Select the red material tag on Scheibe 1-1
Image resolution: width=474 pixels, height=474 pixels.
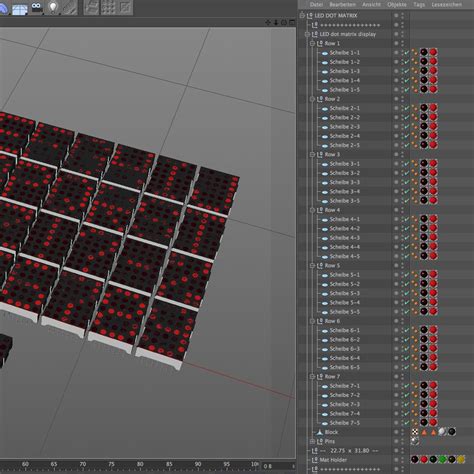tap(433, 52)
